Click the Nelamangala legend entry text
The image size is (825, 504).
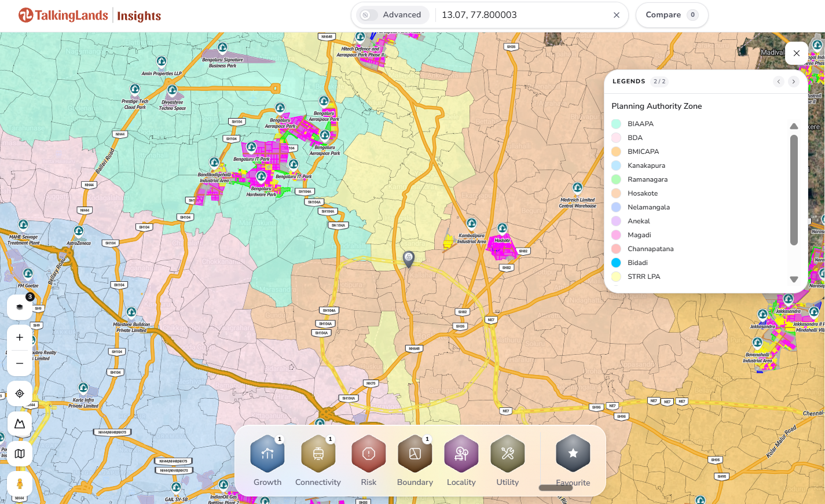tap(648, 207)
